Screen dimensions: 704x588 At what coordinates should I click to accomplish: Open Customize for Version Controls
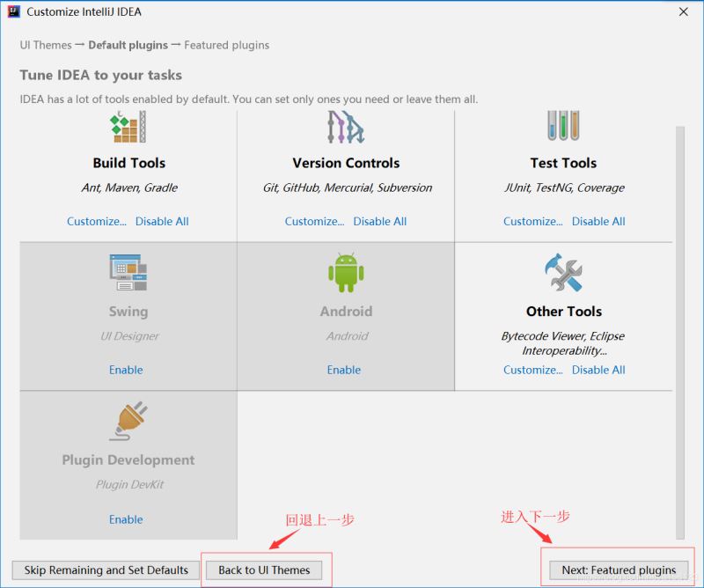tap(314, 221)
